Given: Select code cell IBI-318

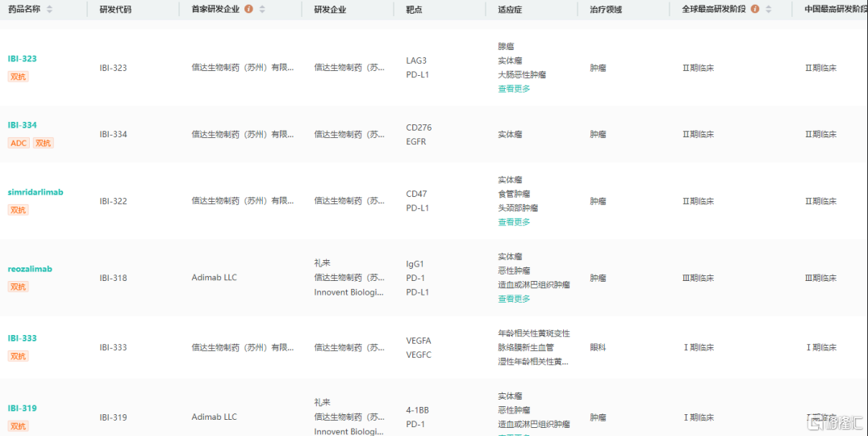Looking at the screenshot, I should click(x=113, y=278).
